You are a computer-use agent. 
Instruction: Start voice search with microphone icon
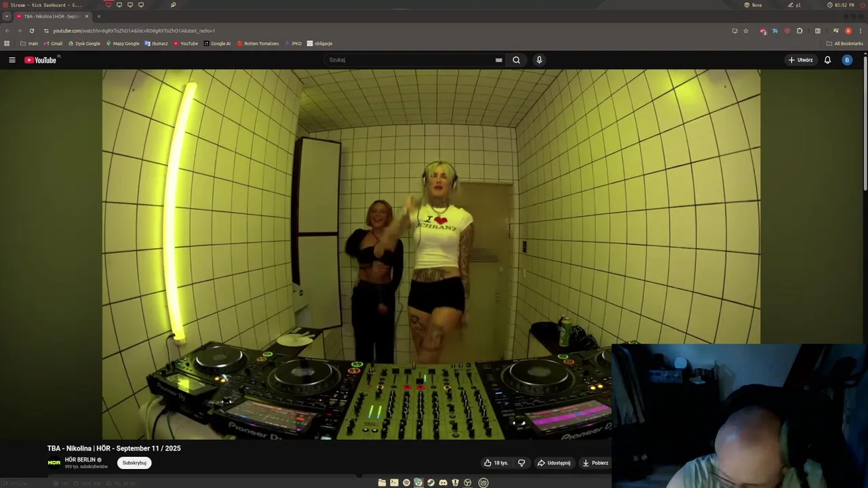539,60
